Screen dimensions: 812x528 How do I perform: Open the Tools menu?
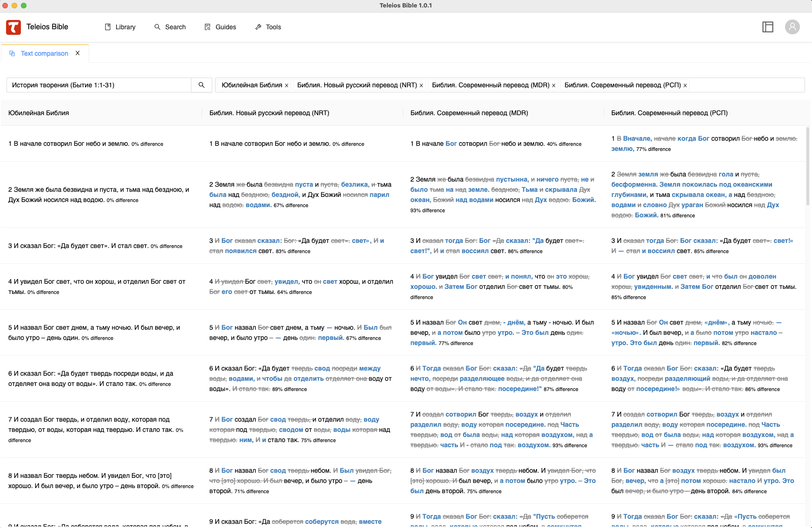pos(268,27)
